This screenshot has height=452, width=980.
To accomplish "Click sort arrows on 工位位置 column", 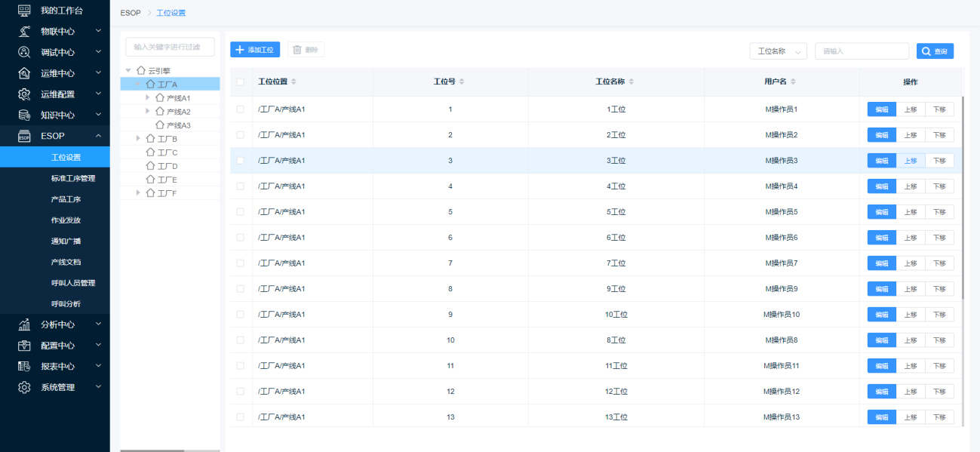I will point(294,81).
